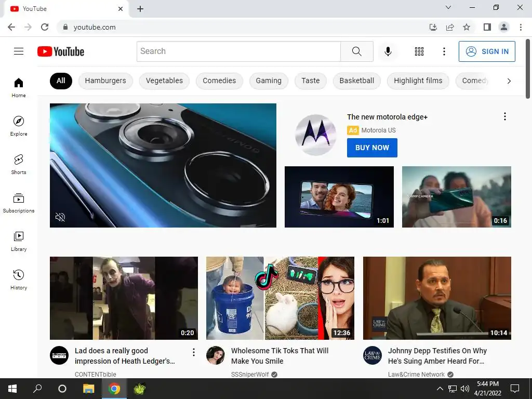Click the SIGN IN button
Screen dimensions: 532x399
pyautogui.click(x=487, y=51)
